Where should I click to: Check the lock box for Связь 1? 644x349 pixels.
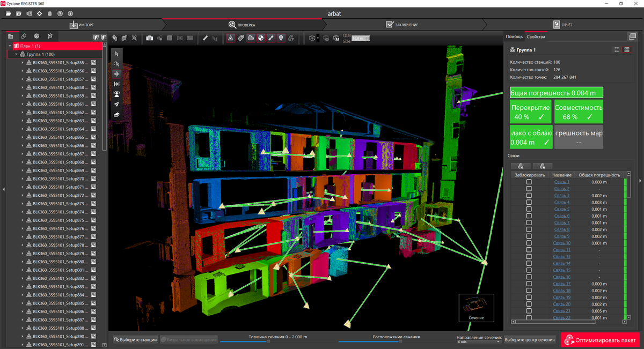529,182
